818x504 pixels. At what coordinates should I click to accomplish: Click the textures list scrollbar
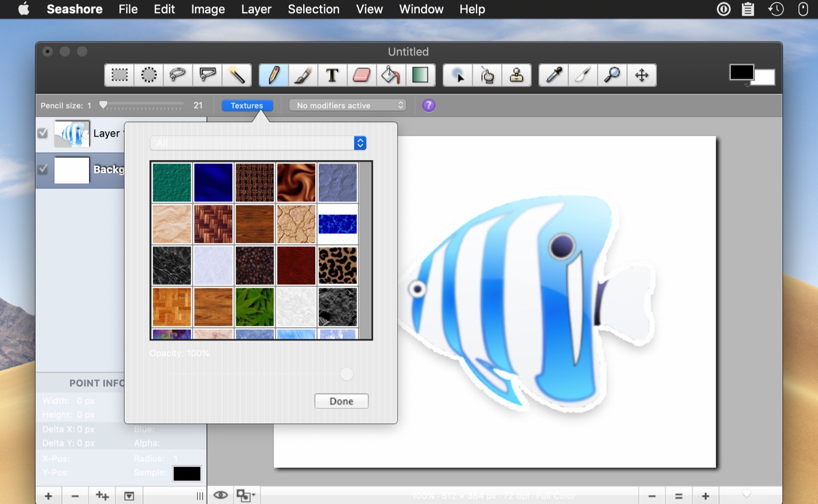tap(366, 250)
